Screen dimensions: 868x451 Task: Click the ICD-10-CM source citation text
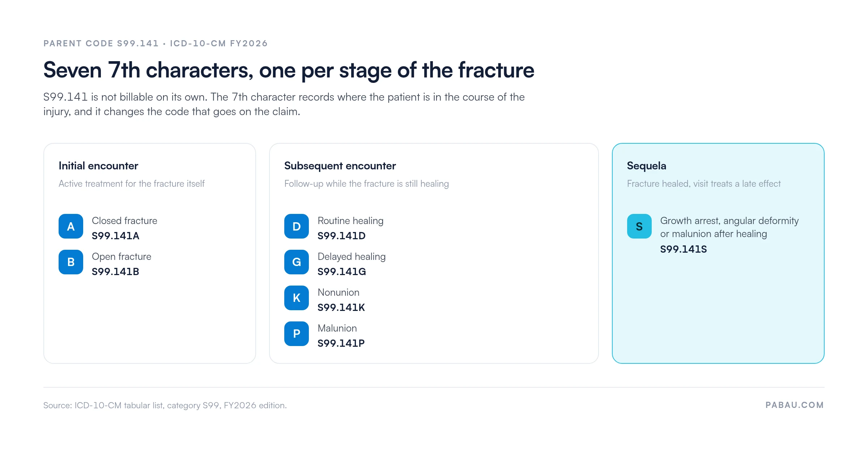tap(165, 405)
